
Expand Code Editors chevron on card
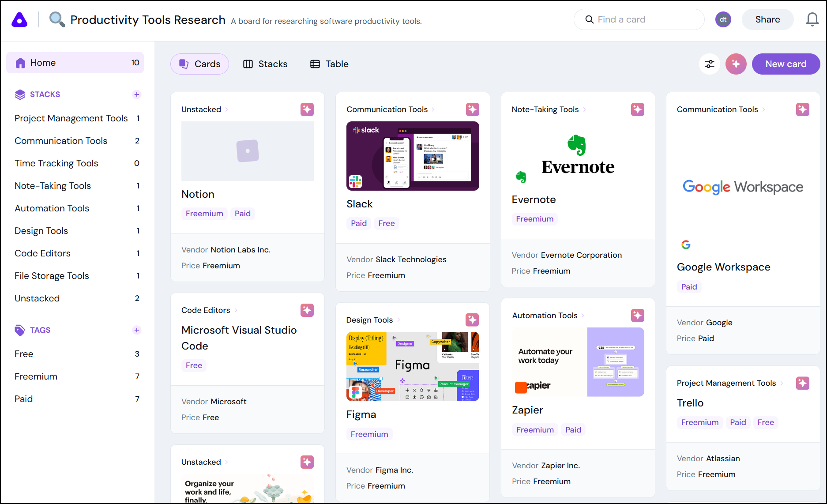(x=236, y=310)
